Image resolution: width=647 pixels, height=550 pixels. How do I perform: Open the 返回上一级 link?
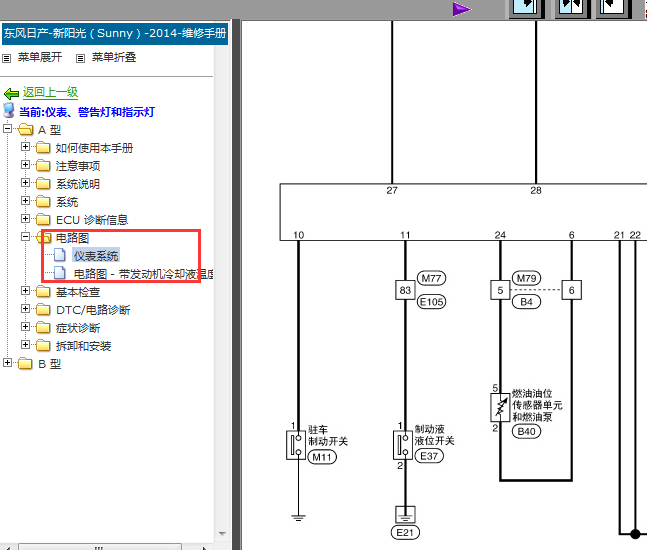[50, 92]
